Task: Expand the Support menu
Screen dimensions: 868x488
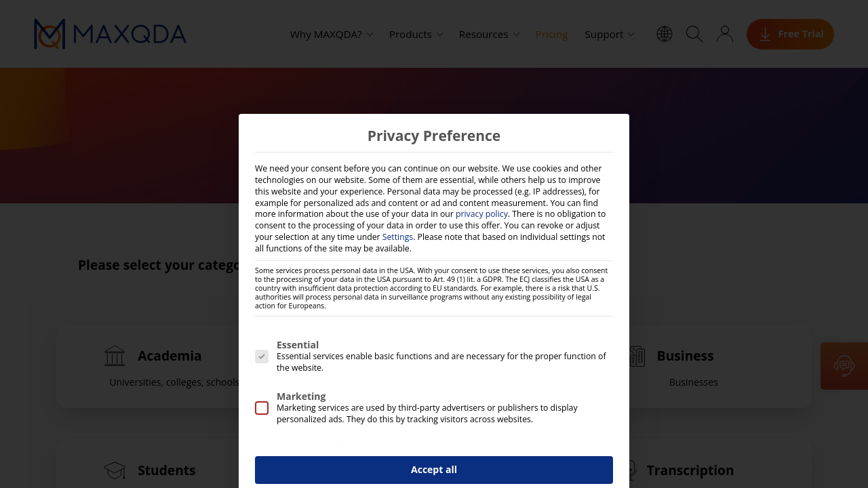Action: (609, 35)
